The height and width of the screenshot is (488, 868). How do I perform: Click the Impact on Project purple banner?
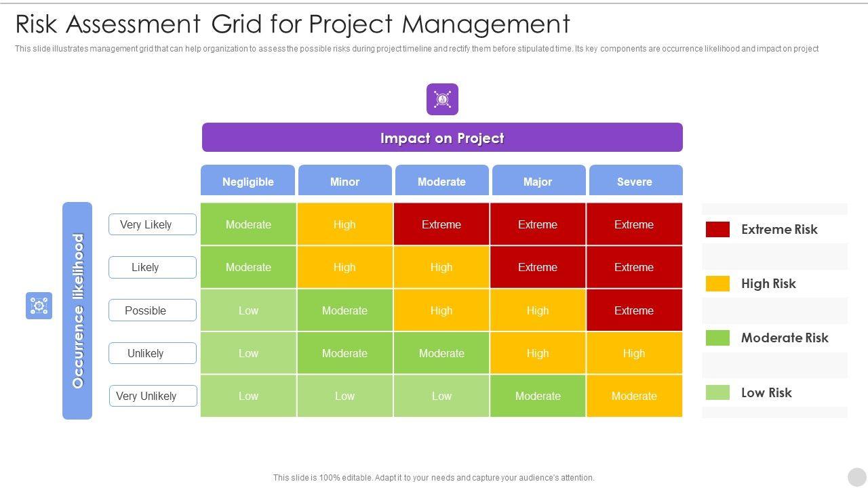point(442,138)
